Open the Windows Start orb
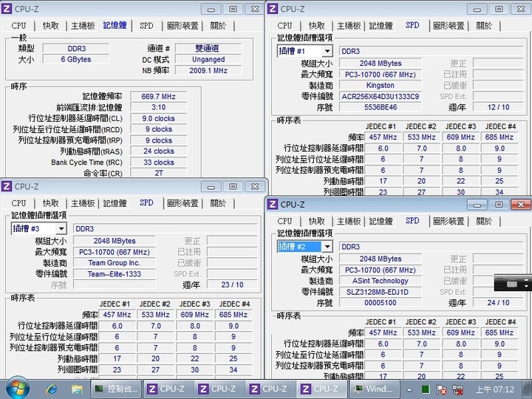This screenshot has height=399, width=532. coord(17,389)
